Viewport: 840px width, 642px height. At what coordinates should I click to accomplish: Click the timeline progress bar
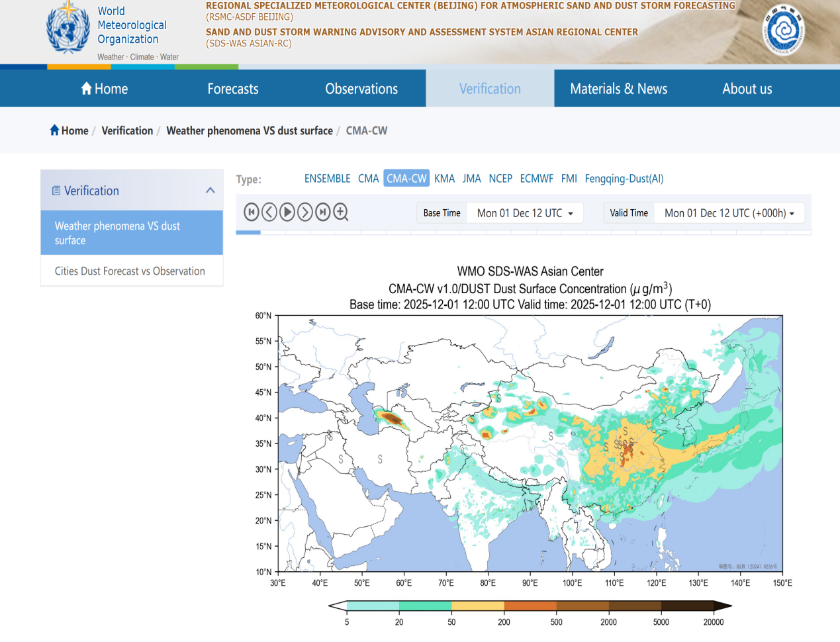tap(523, 232)
